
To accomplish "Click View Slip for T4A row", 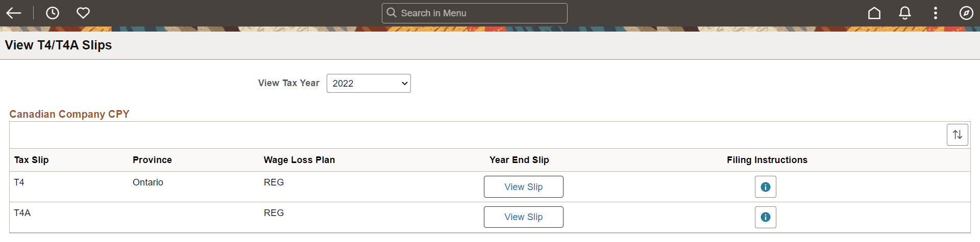I will (523, 217).
